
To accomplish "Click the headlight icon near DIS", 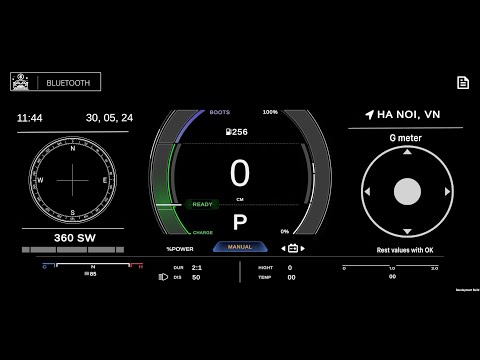I will coord(163,277).
